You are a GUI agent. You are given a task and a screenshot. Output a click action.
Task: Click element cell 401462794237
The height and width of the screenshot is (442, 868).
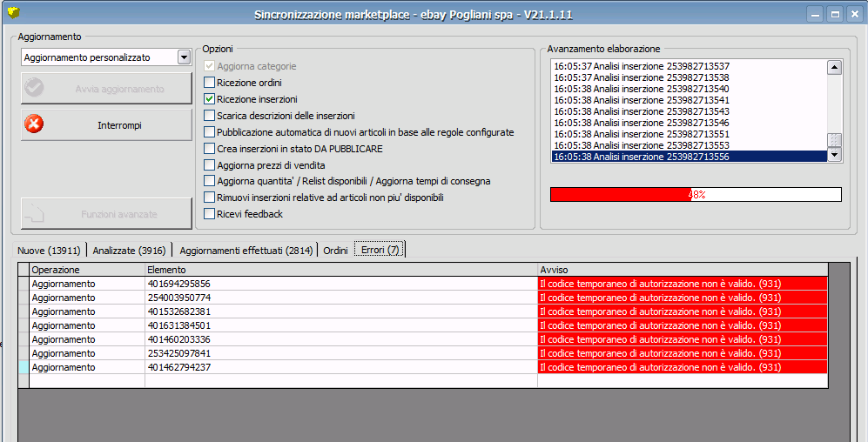(x=341, y=367)
